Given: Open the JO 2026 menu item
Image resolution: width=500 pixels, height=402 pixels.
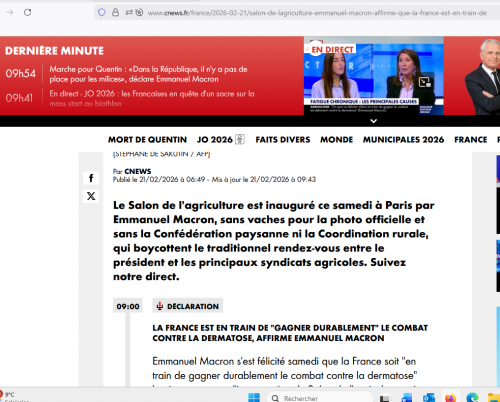Looking at the screenshot, I should (221, 140).
